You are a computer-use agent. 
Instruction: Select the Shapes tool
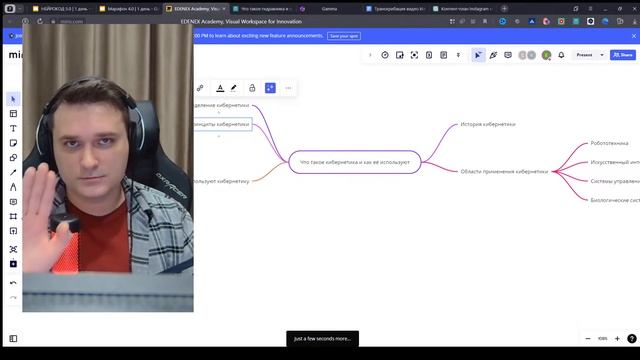coord(13,158)
